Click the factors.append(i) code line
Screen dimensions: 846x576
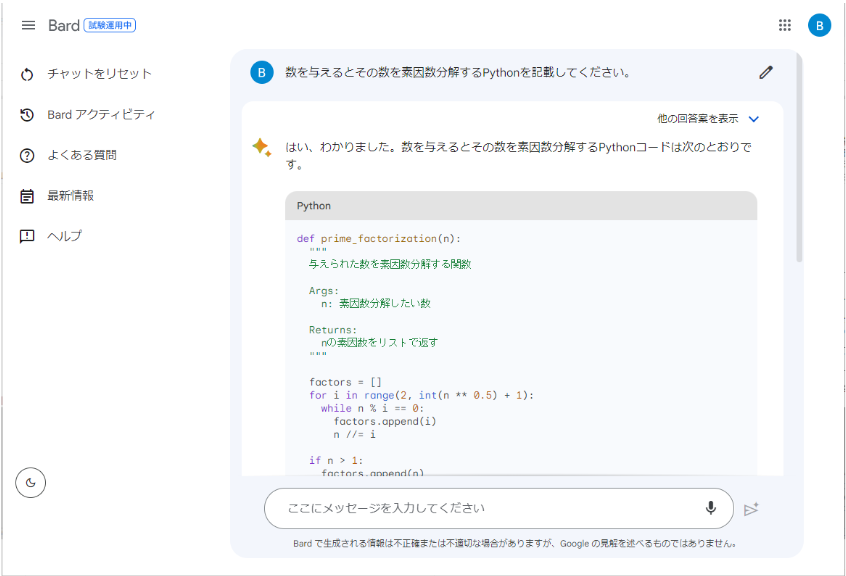(385, 421)
